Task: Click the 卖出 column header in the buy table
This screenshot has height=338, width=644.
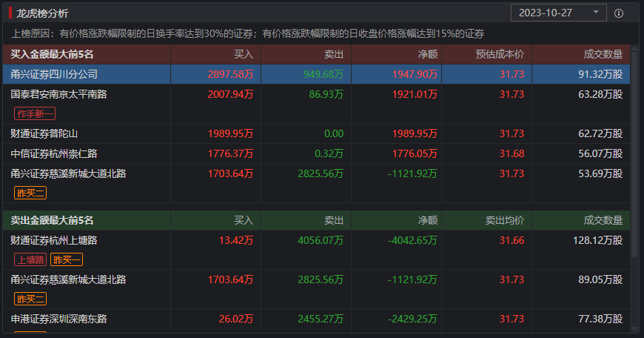Action: click(334, 54)
